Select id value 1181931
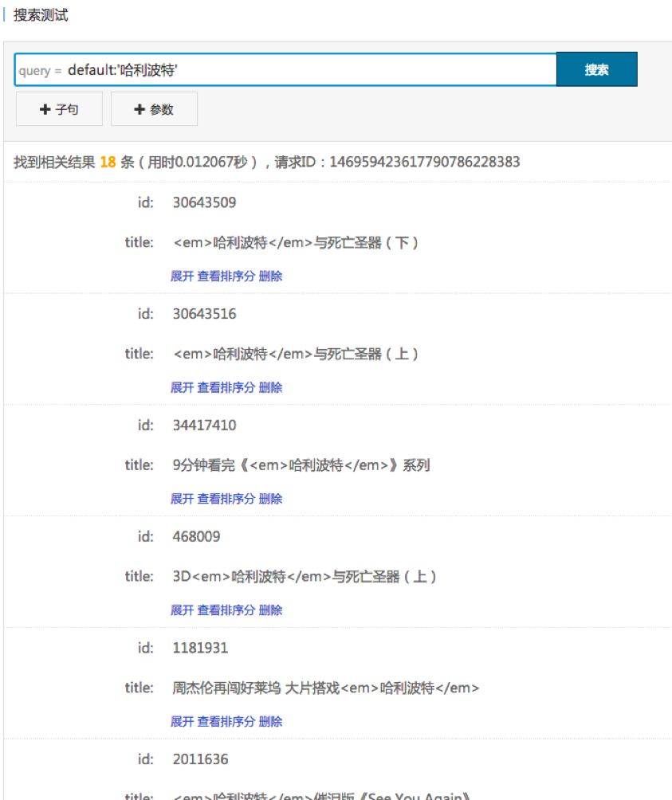Image resolution: width=672 pixels, height=800 pixels. [201, 648]
